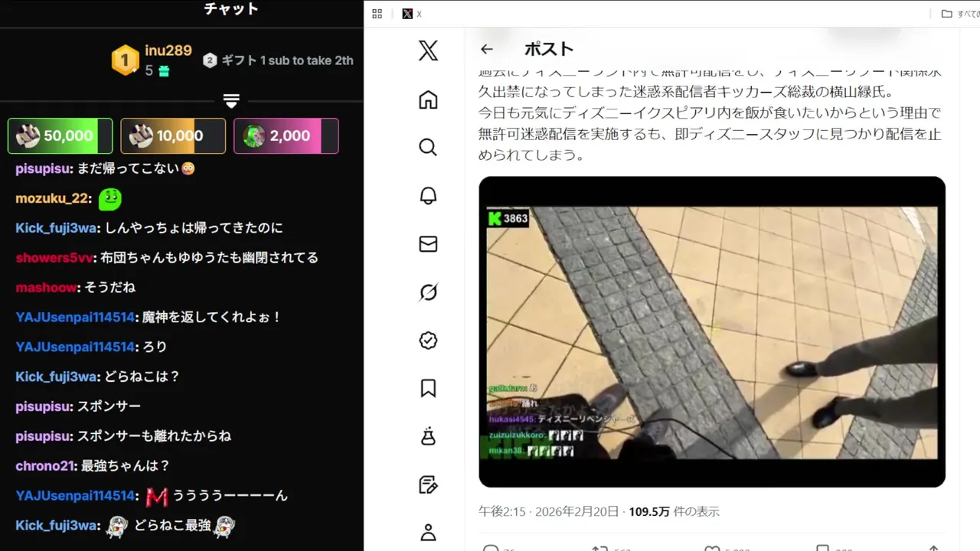Click YAJUsenpai114514 on 魔神を返してくれよぉ message
Image resolution: width=980 pixels, height=551 pixels.
[x=76, y=317]
